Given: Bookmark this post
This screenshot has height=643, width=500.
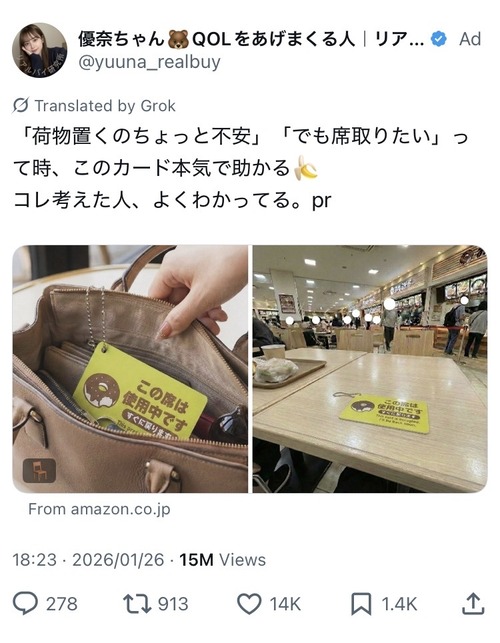Looking at the screenshot, I should [x=361, y=604].
